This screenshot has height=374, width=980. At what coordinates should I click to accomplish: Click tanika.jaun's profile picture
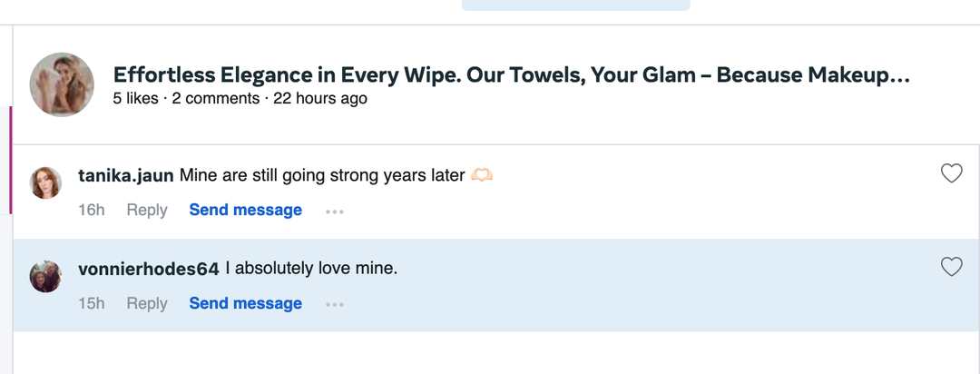pyautogui.click(x=46, y=182)
